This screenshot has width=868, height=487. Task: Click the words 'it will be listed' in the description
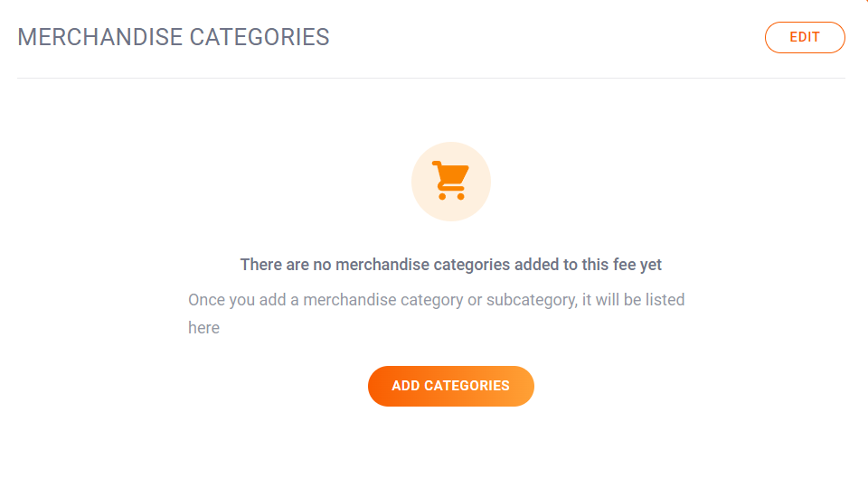pyautogui.click(x=633, y=299)
